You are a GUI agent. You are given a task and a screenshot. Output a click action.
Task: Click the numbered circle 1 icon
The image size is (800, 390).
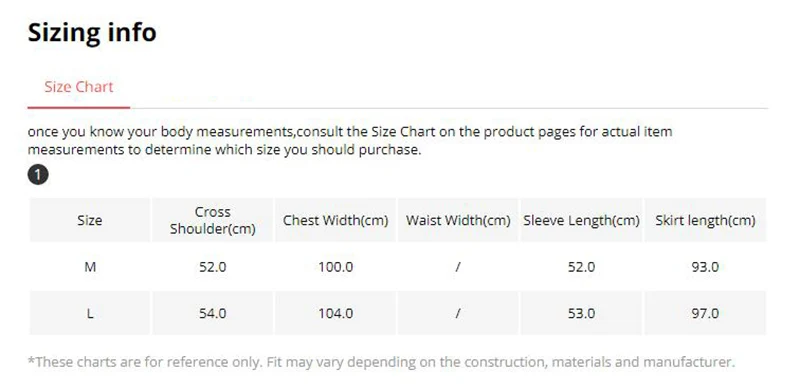pyautogui.click(x=38, y=175)
